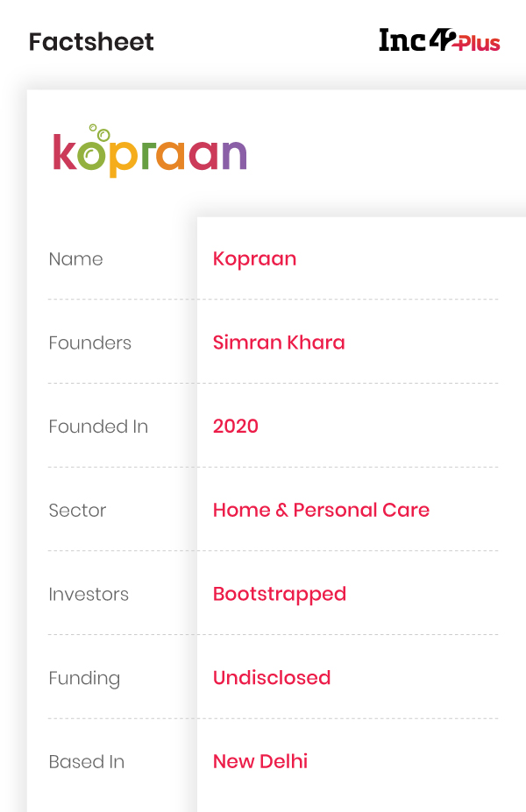Click the Bootstrapped investors value
The width and height of the screenshot is (526, 812).
pyautogui.click(x=279, y=594)
